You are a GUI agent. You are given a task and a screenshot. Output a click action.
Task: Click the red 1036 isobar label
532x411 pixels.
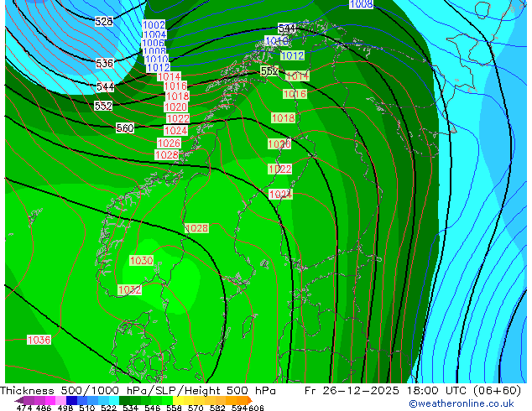[x=39, y=341]
